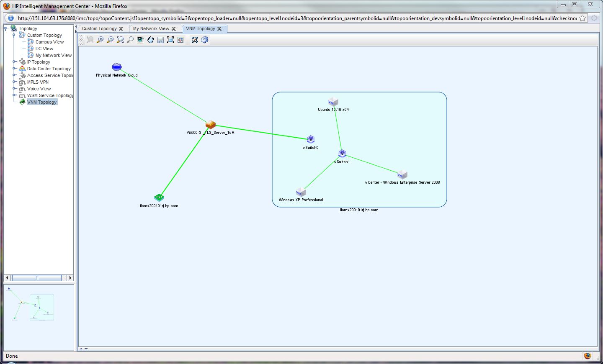
Task: Click the site identity globe icon
Action: 11,18
